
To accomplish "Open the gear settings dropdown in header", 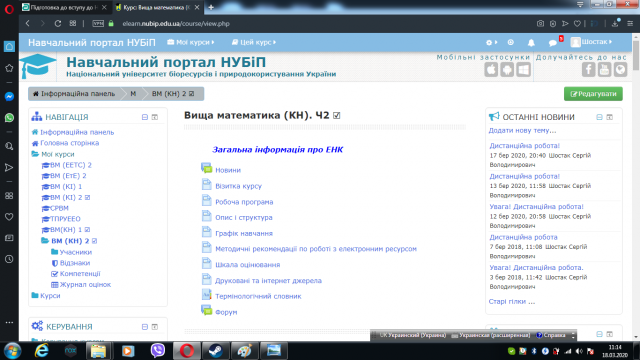I will point(491,42).
